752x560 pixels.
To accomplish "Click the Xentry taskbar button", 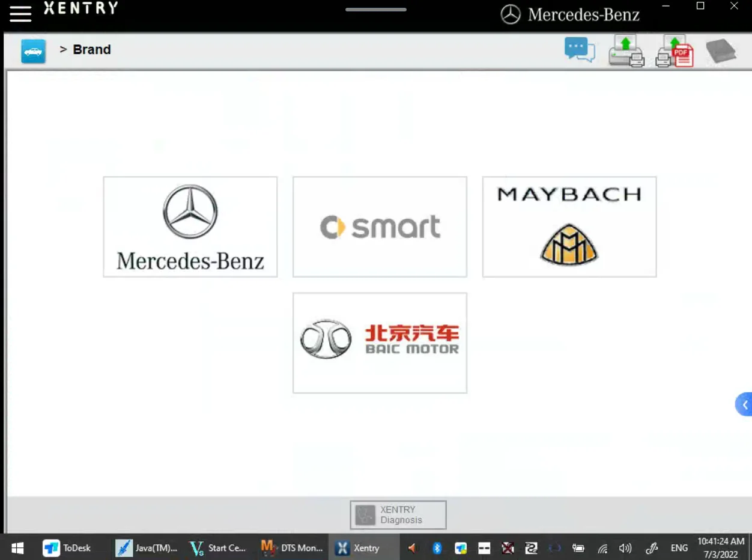I will pos(364,547).
